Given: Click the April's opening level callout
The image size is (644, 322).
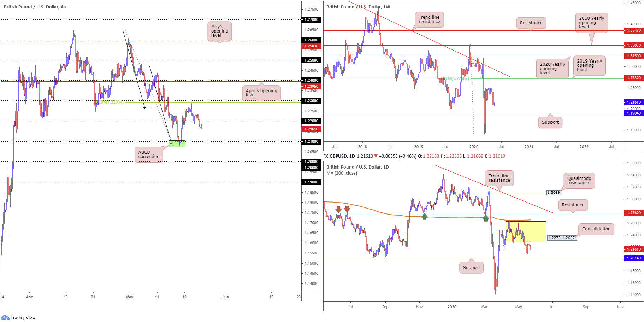Looking at the screenshot, I should [x=261, y=93].
